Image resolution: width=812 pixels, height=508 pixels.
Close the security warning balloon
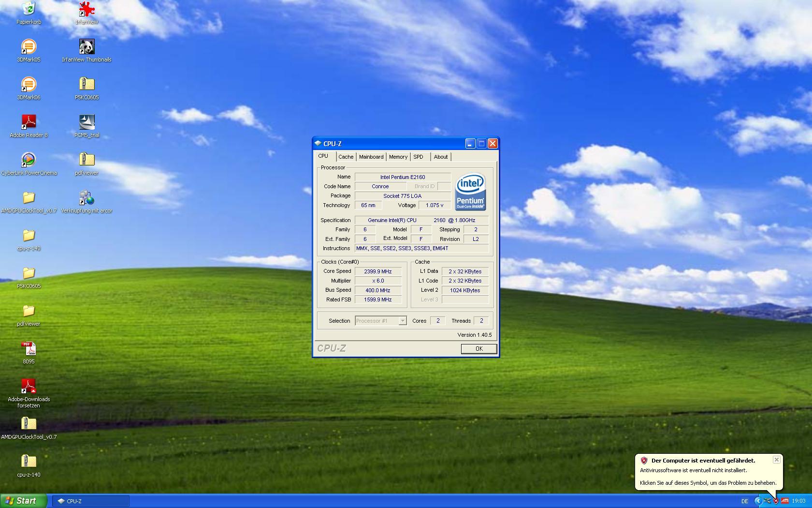[x=776, y=460]
